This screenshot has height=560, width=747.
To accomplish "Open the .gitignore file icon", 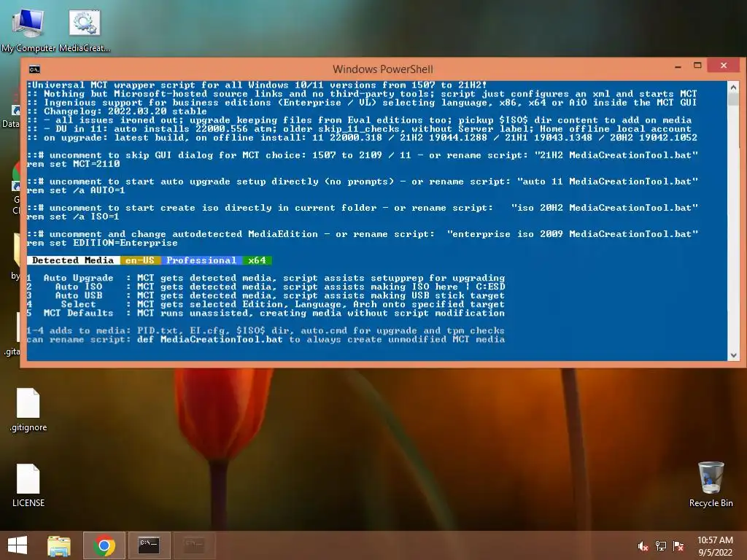I will (x=28, y=410).
